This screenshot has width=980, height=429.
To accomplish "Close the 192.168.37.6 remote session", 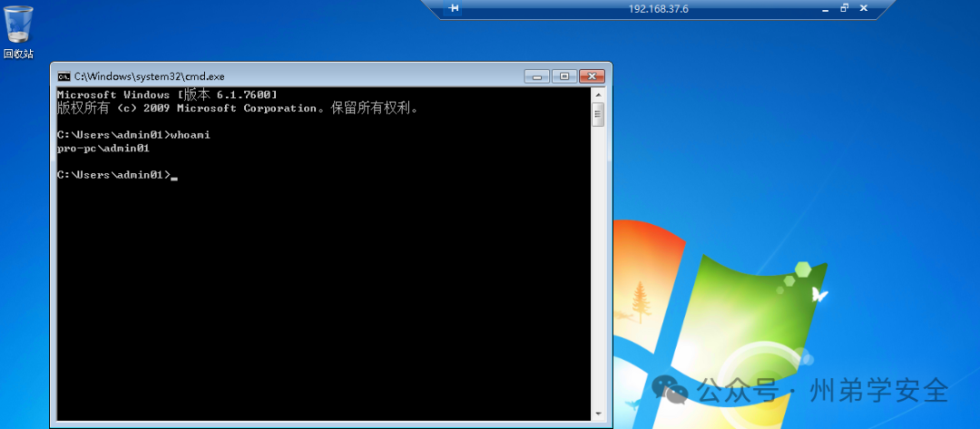I will [x=863, y=8].
